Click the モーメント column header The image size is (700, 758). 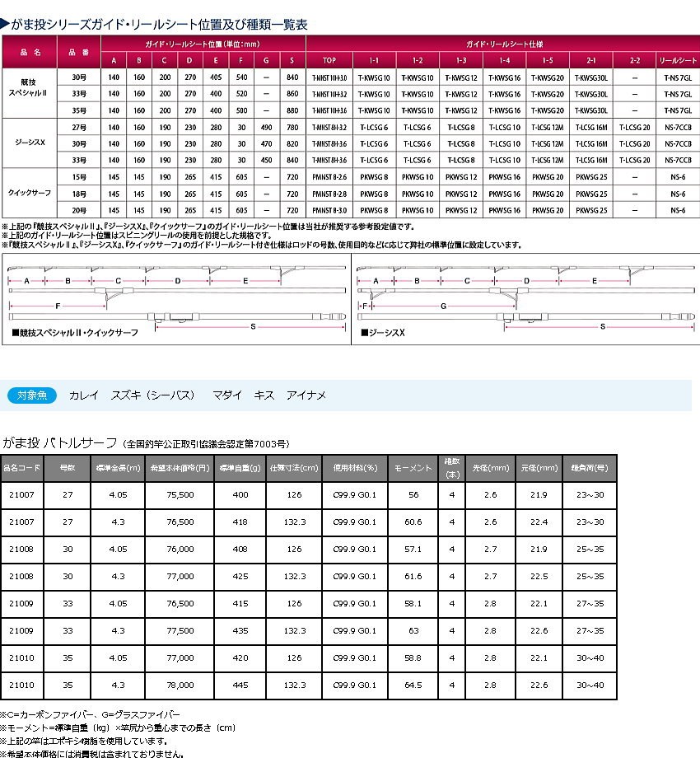(413, 468)
